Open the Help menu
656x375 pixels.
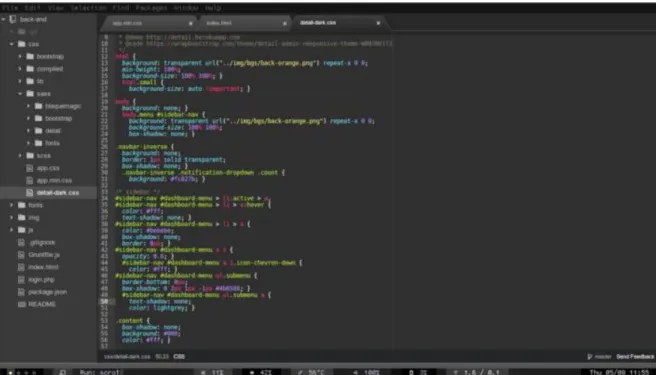click(213, 8)
